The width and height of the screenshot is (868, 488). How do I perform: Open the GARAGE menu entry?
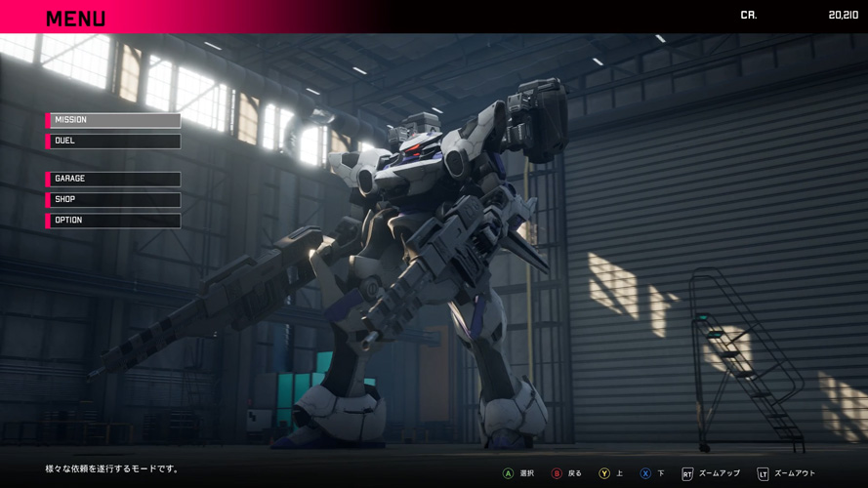[x=113, y=179]
